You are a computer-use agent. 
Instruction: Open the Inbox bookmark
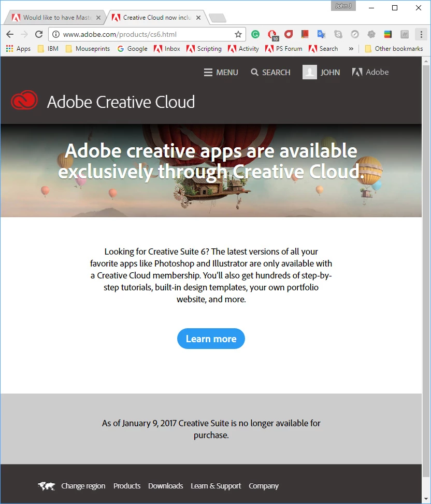(x=167, y=49)
